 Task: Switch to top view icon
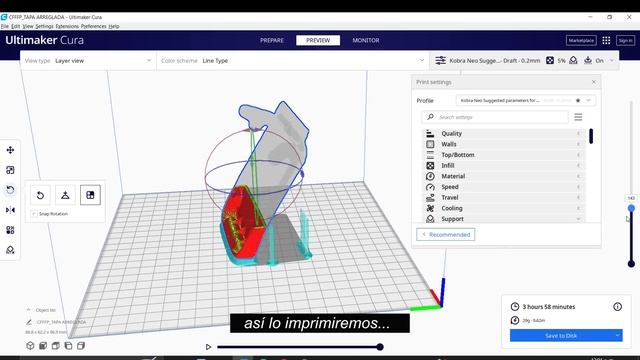[x=56, y=346]
